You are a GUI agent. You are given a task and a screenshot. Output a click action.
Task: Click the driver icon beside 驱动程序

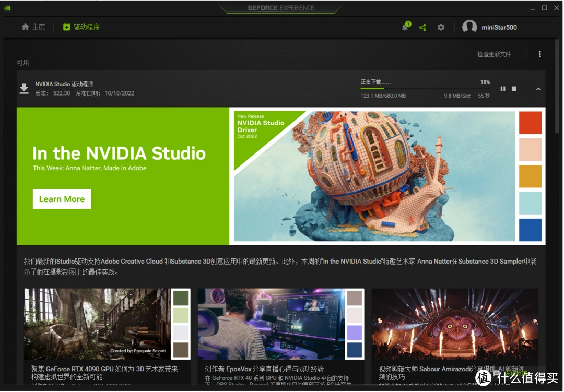pyautogui.click(x=66, y=27)
